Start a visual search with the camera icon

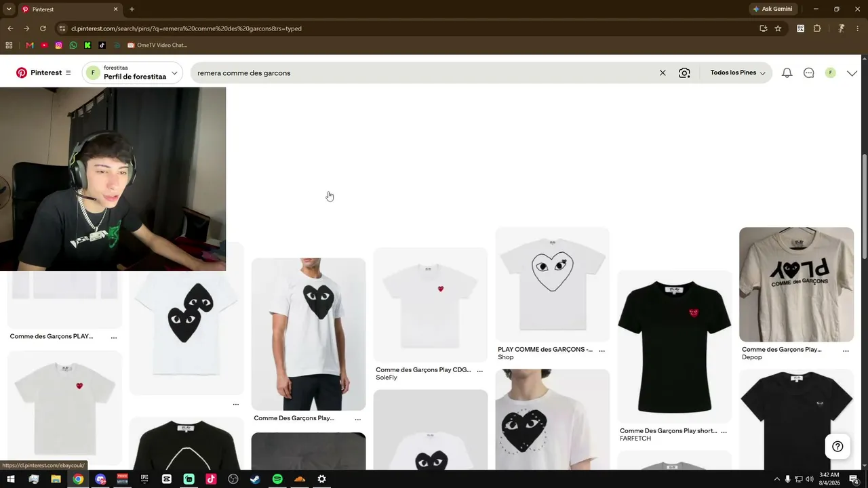(684, 73)
